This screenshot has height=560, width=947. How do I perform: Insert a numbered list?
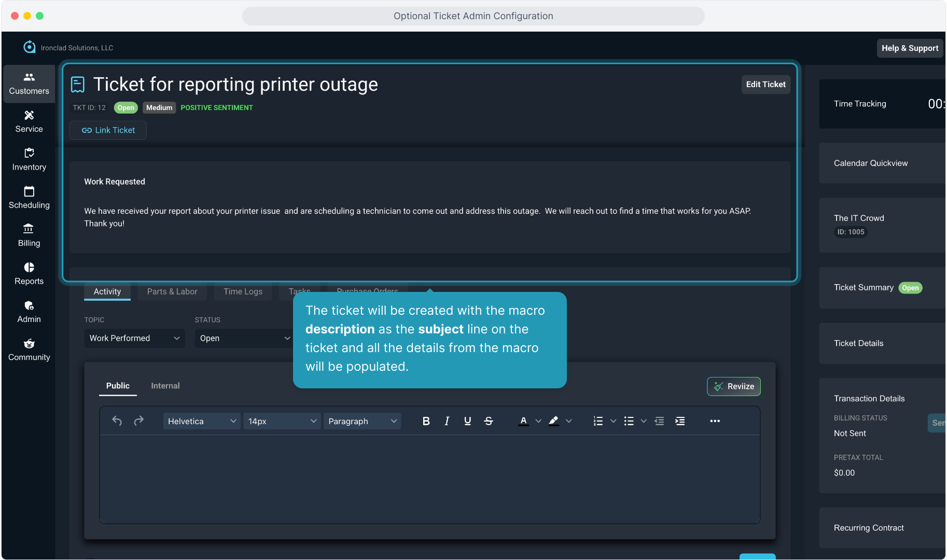pos(598,421)
